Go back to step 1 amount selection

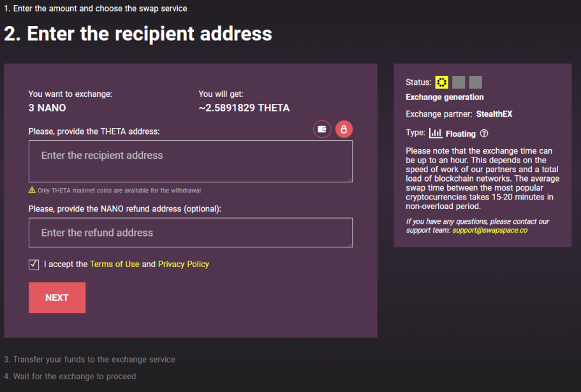tap(95, 8)
